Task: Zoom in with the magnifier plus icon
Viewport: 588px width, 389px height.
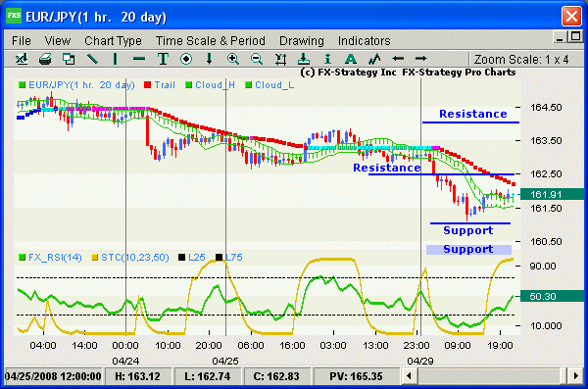Action: click(233, 59)
